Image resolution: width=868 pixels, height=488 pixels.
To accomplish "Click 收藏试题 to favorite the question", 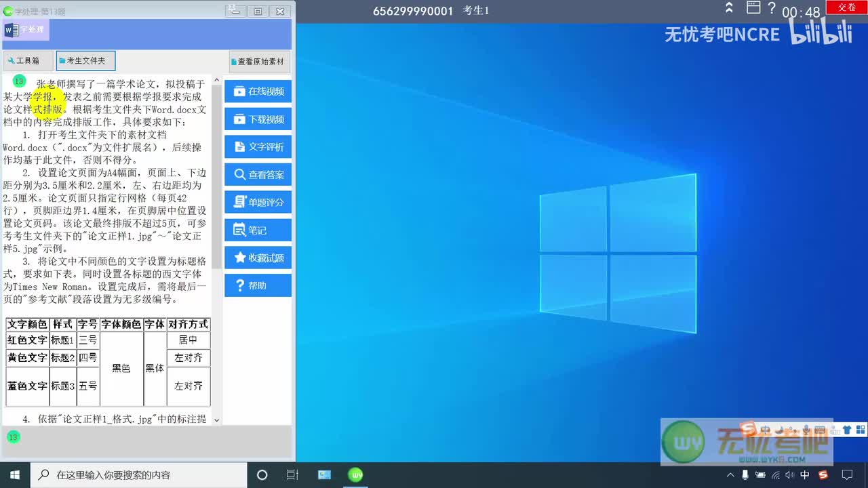I will click(x=258, y=258).
